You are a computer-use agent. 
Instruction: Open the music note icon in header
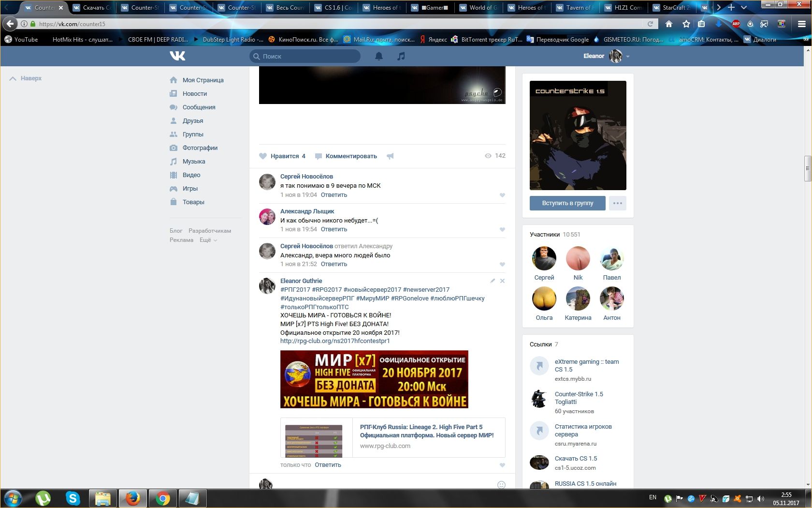401,56
